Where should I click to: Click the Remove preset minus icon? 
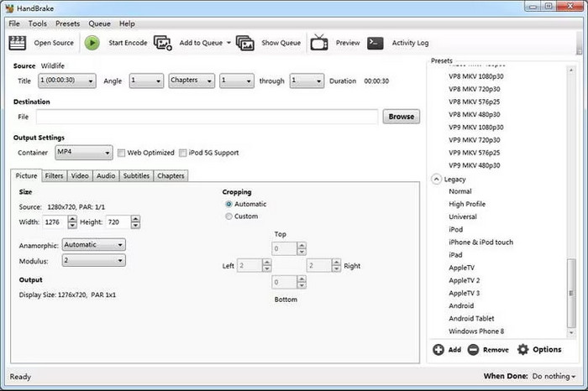point(473,349)
